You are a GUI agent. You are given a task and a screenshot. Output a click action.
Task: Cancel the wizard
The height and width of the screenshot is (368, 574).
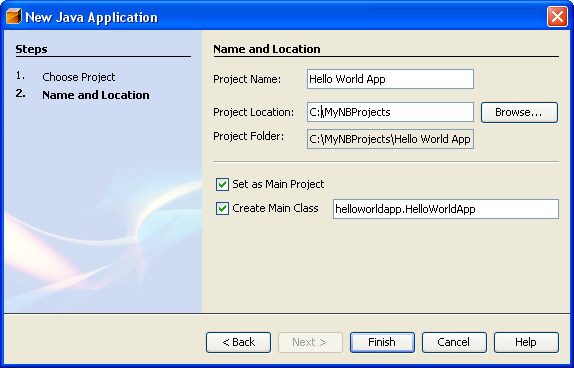454,342
